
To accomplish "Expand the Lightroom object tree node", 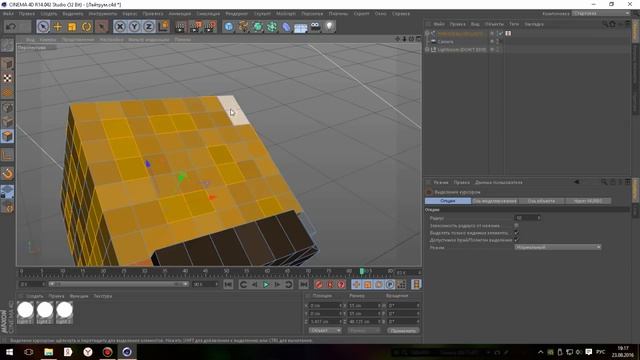I will pos(427,49).
